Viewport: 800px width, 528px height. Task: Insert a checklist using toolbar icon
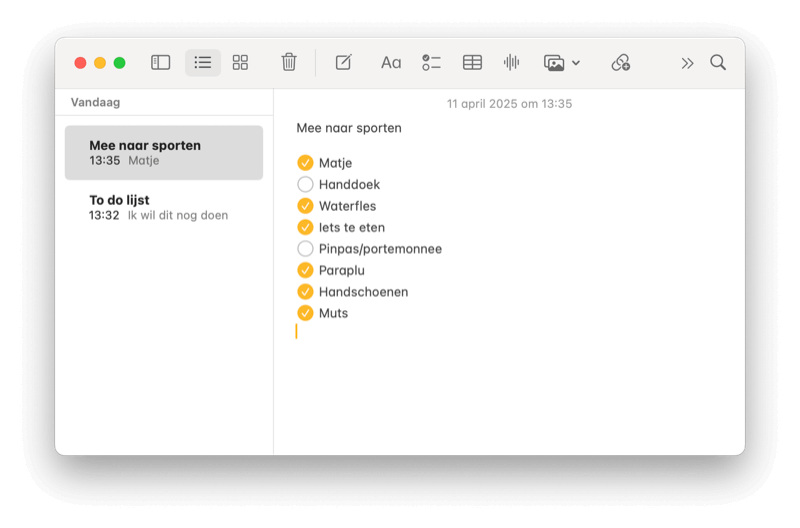pyautogui.click(x=431, y=63)
